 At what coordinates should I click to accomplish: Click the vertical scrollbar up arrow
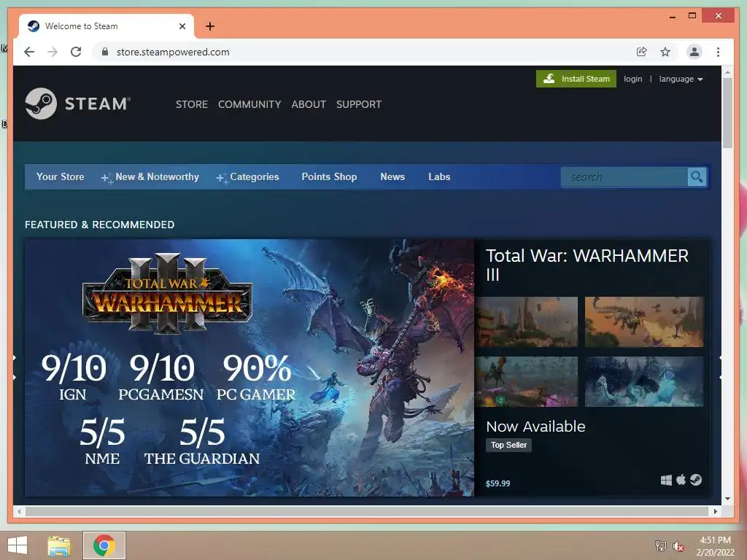(727, 72)
